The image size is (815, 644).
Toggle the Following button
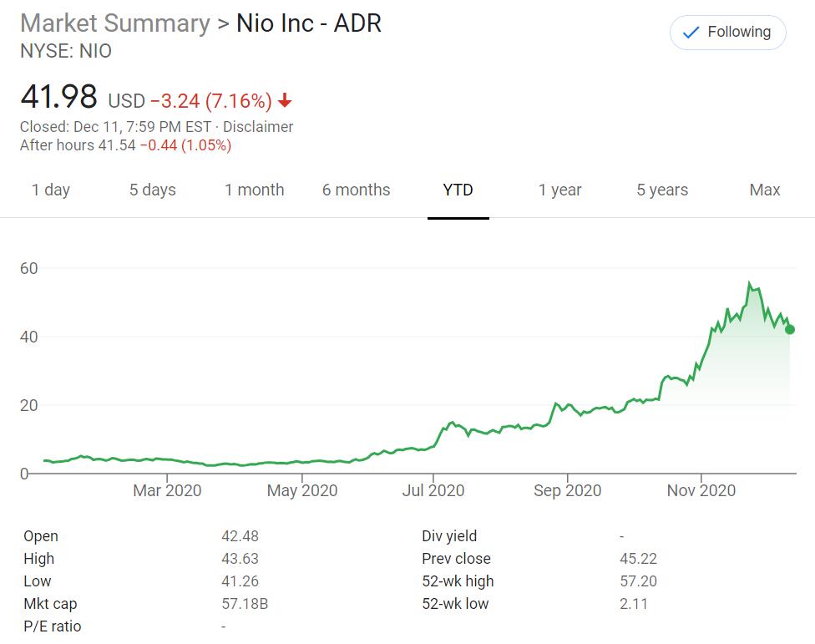[727, 33]
